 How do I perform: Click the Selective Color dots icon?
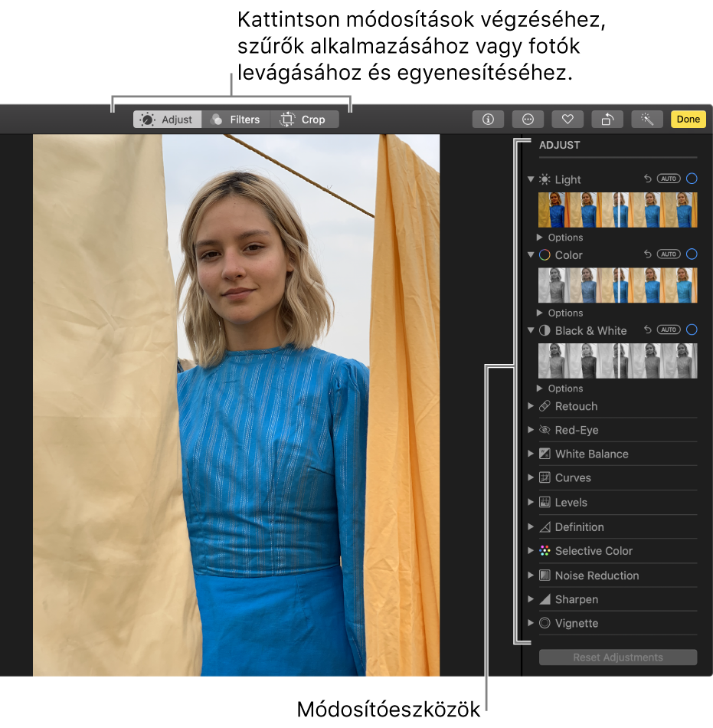tap(545, 551)
